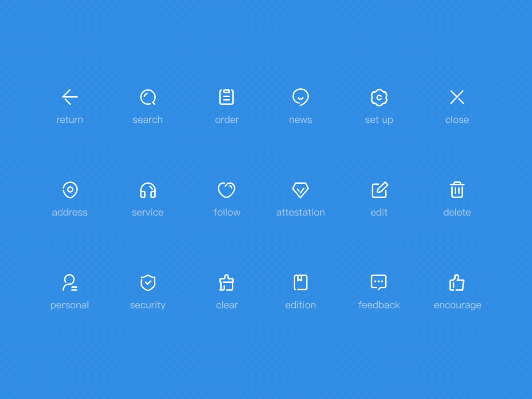This screenshot has height=399, width=532.
Task: Open the set up gear icon
Action: pos(379,98)
